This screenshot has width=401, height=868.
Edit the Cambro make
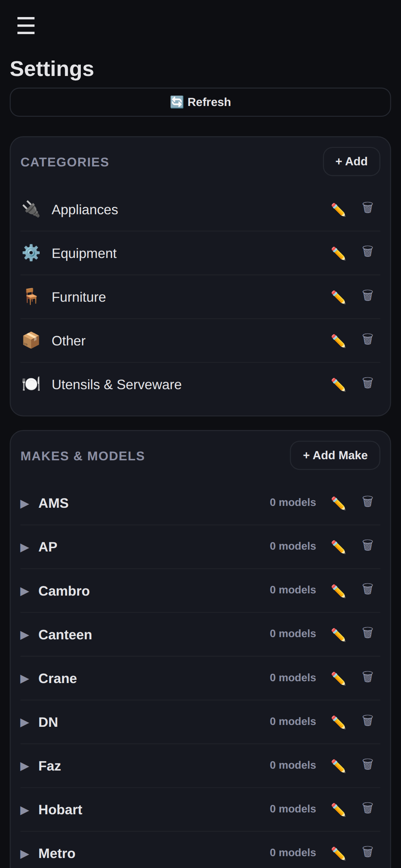(x=338, y=591)
